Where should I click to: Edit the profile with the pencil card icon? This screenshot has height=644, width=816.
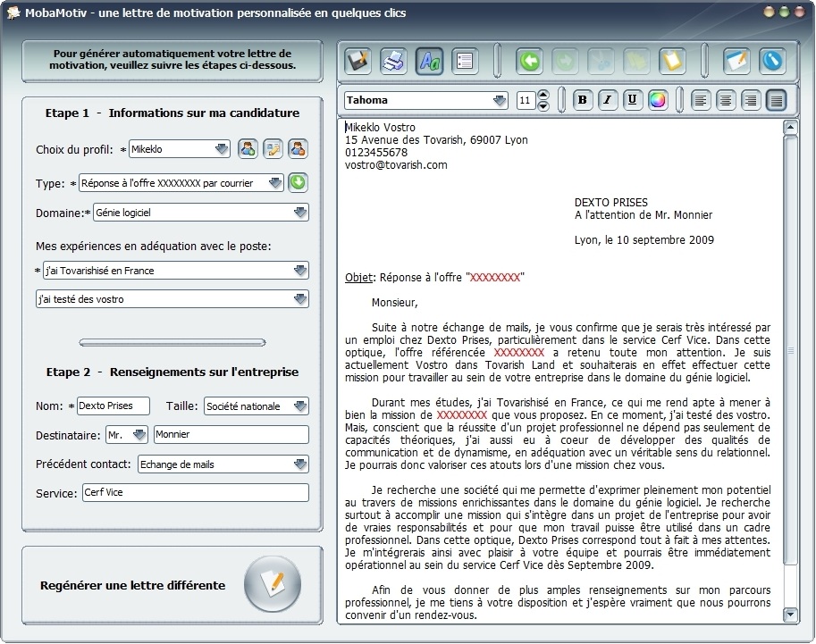coord(273,149)
